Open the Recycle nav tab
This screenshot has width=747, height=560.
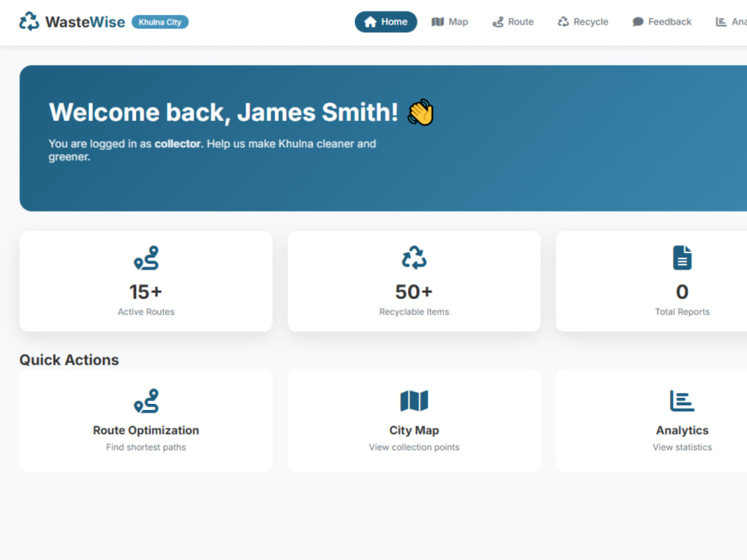(x=583, y=22)
